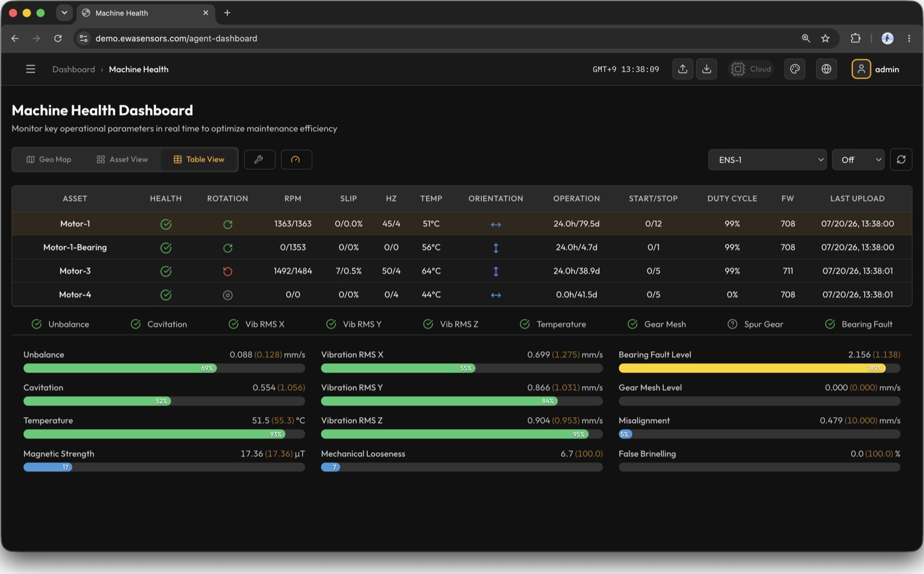Click the 24.0h/79.5d operation value
The width and height of the screenshot is (924, 574).
click(x=576, y=224)
